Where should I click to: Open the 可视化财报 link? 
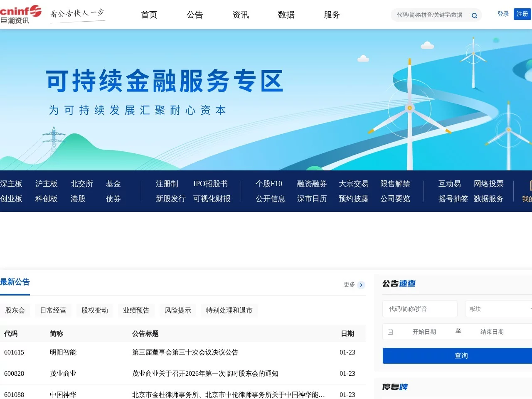click(x=213, y=199)
